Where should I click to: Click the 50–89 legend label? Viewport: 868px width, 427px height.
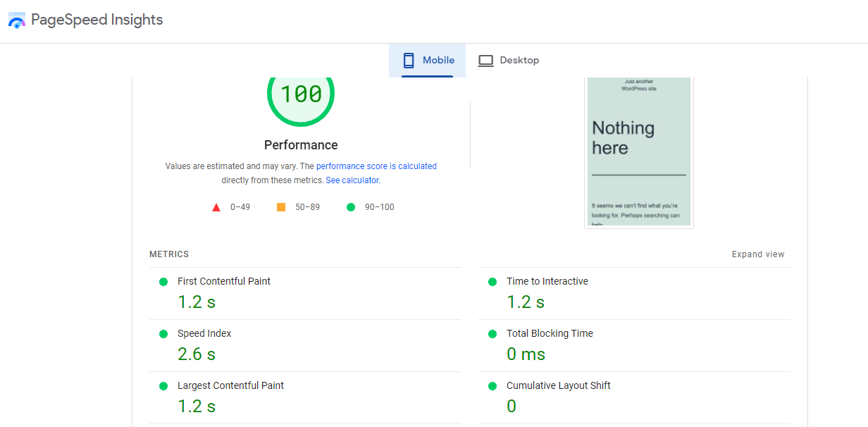click(x=307, y=207)
